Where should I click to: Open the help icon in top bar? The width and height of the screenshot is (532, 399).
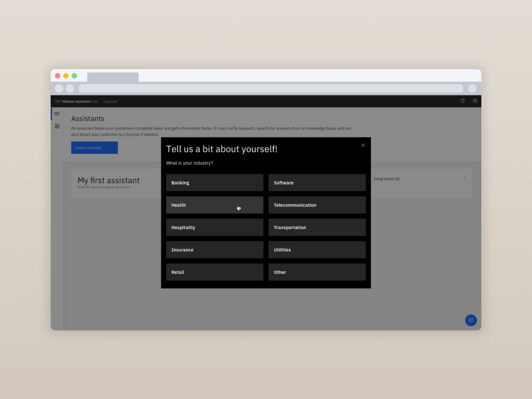point(463,101)
